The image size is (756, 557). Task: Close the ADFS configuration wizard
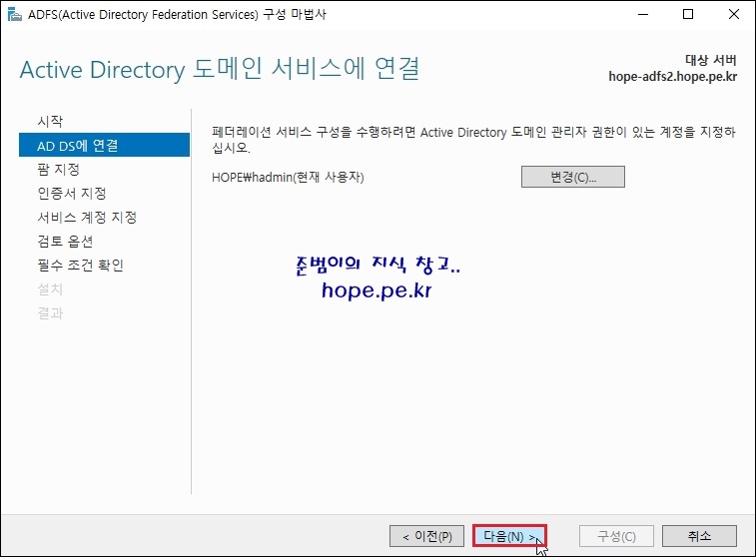tap(733, 14)
